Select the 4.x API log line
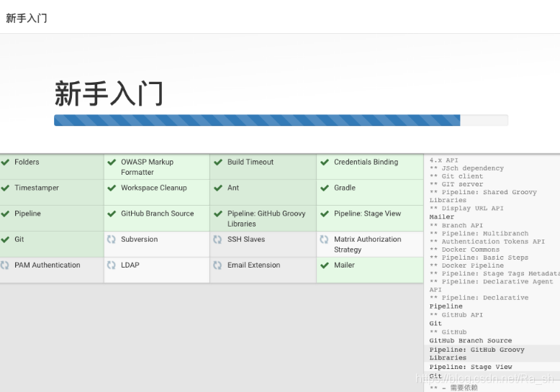560x392 pixels. click(443, 160)
